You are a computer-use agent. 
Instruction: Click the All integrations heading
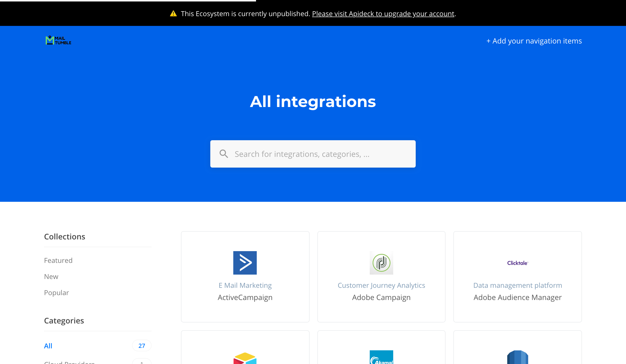(313, 101)
